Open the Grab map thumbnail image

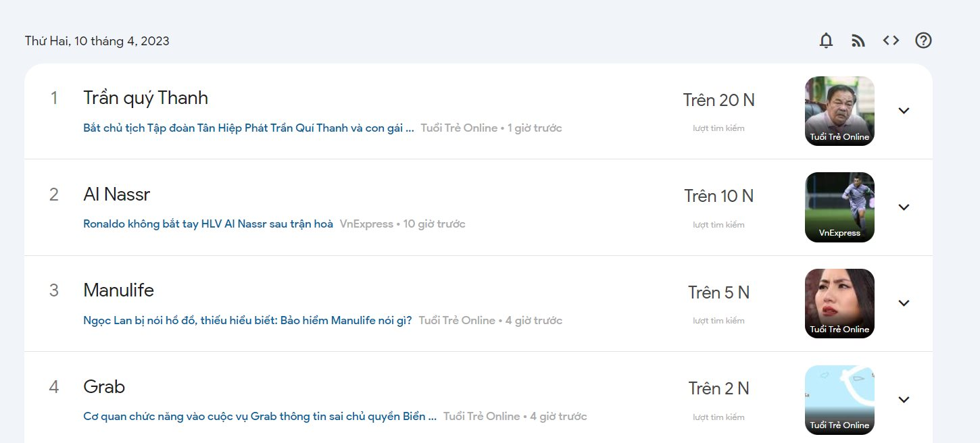click(x=839, y=400)
